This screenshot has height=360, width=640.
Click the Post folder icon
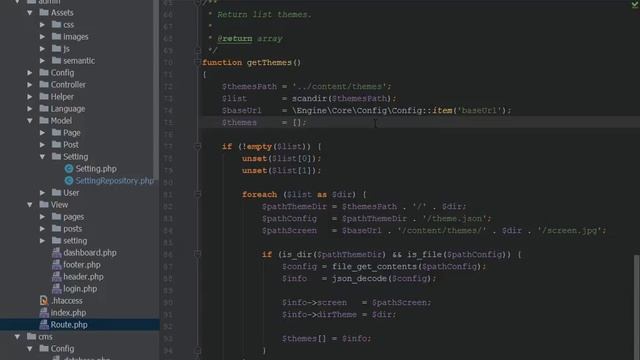pos(57,144)
